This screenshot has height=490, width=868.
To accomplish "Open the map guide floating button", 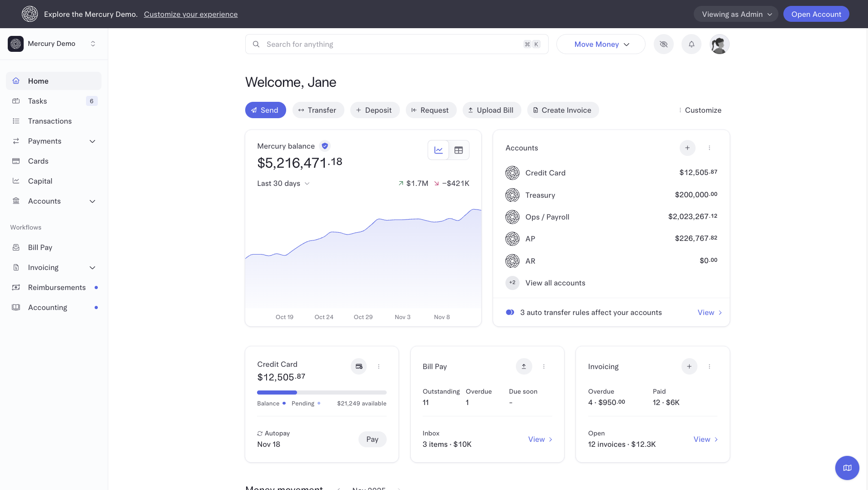I will (x=847, y=468).
